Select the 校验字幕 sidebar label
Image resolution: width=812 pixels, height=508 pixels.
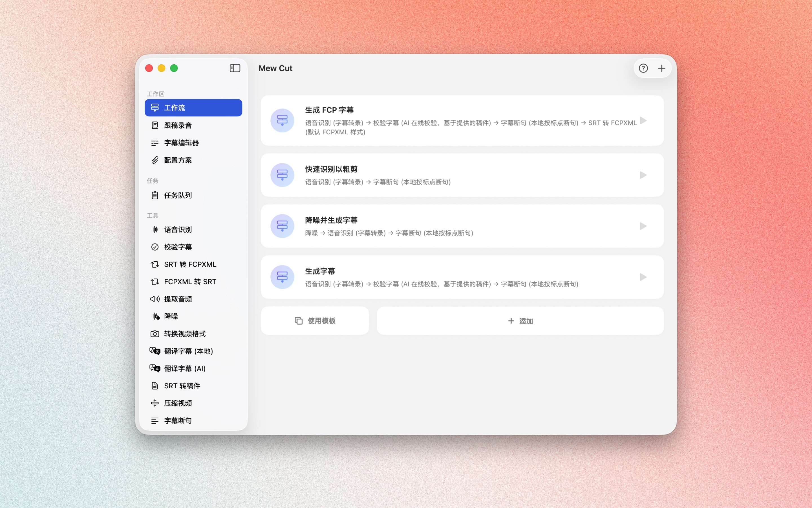178,247
